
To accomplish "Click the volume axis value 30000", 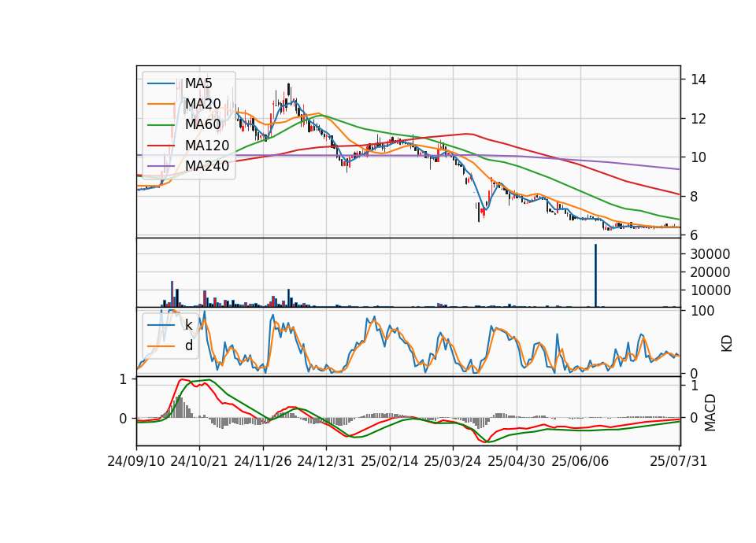I will pyautogui.click(x=710, y=254).
